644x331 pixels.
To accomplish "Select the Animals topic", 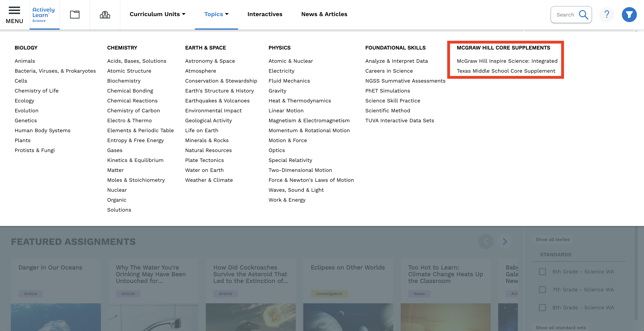I will pyautogui.click(x=25, y=61).
